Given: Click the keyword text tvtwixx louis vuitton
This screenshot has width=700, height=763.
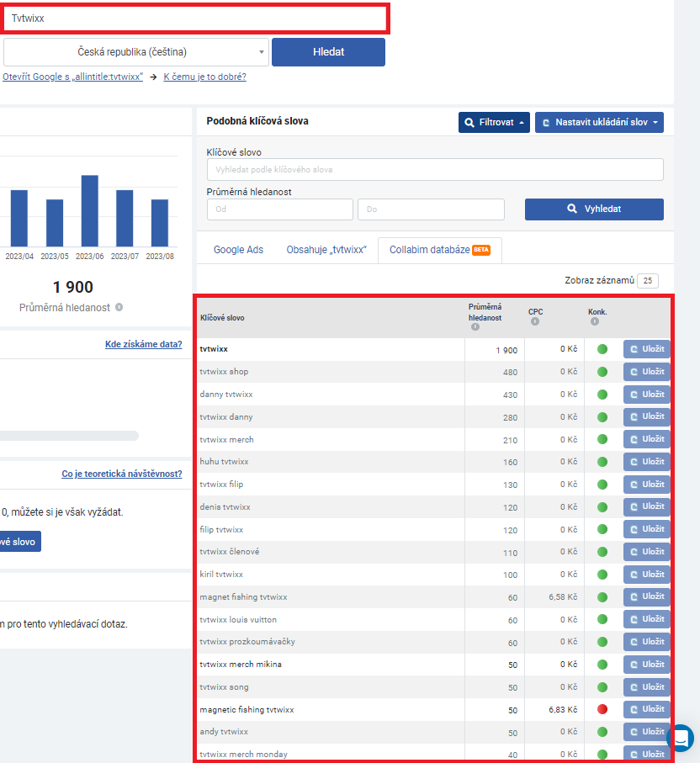Looking at the screenshot, I should coord(238,619).
